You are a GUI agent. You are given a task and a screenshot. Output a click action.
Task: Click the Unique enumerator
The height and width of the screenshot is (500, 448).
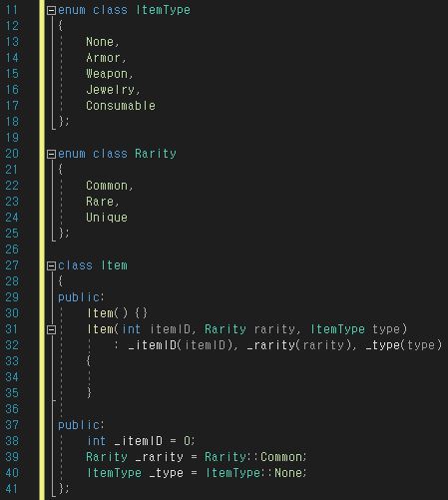click(x=107, y=218)
